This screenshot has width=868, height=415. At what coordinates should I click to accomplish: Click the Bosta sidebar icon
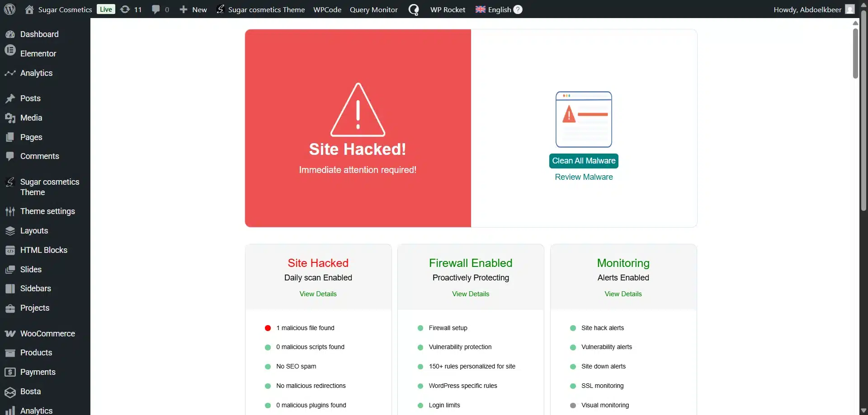[10, 392]
